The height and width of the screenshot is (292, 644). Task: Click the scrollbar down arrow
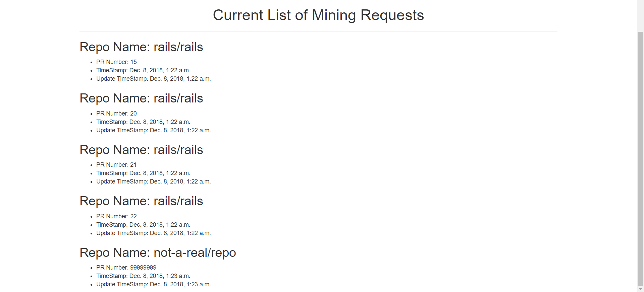640,289
